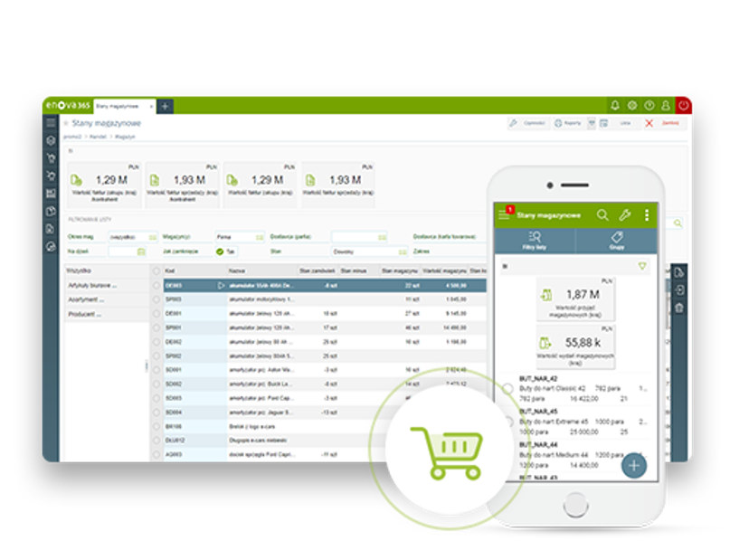Select the checkbox for the highlighted DE003 row
This screenshot has height=560, width=730.
click(156, 285)
